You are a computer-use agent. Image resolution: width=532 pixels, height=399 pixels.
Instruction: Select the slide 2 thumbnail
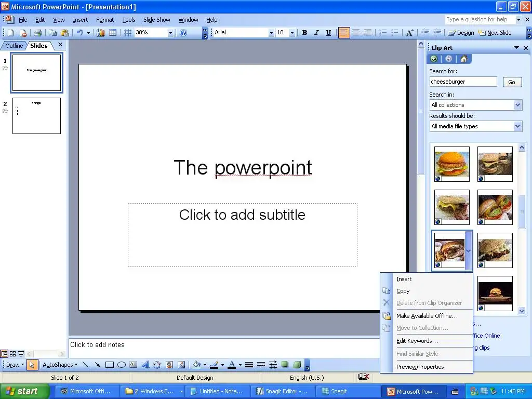(x=37, y=116)
